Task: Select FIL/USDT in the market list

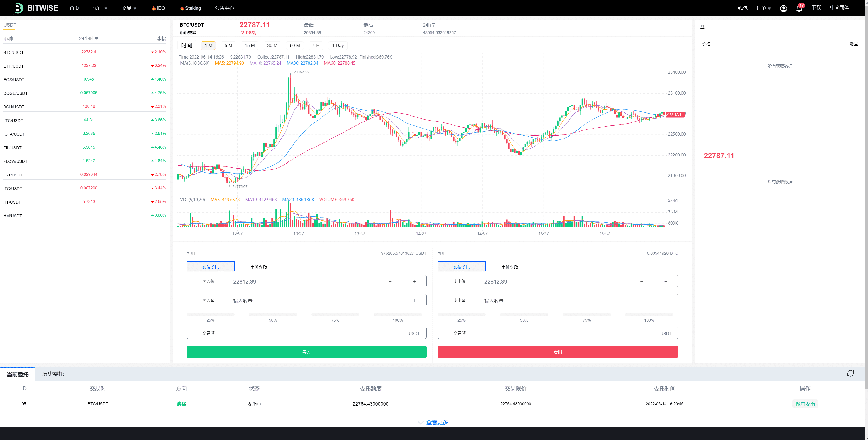Action: point(85,147)
